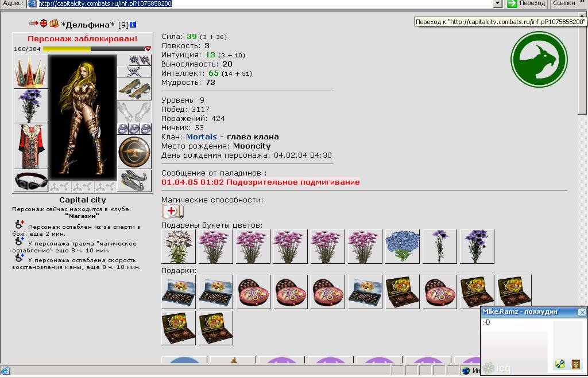The height and width of the screenshot is (378, 588).
Task: Click the last violet bouquet in the flowers row
Action: (477, 247)
